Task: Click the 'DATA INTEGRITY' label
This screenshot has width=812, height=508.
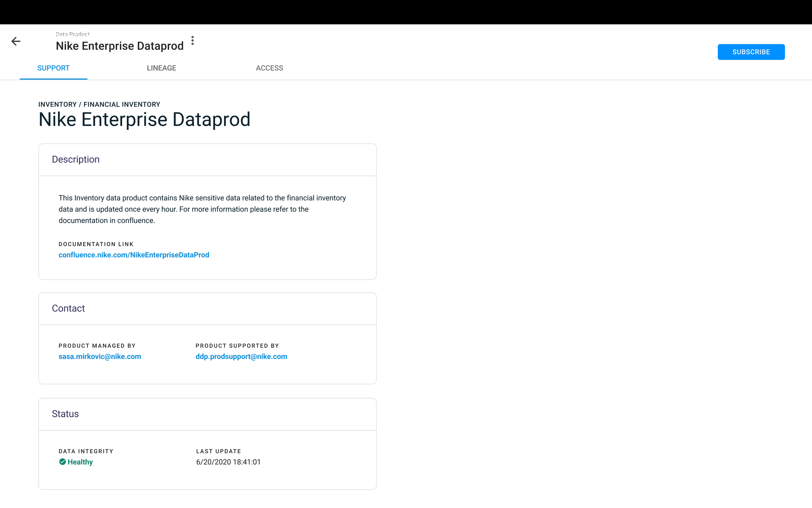Action: coord(86,451)
